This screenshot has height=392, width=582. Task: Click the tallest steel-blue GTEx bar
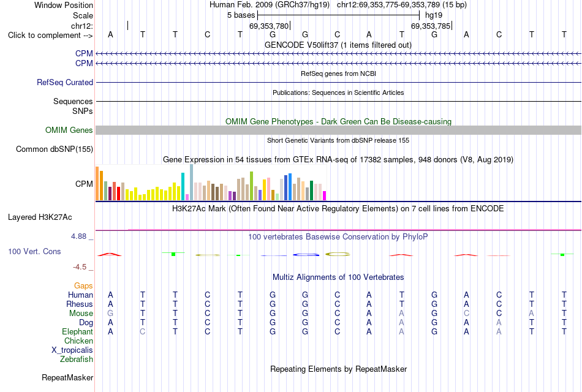[x=192, y=183]
